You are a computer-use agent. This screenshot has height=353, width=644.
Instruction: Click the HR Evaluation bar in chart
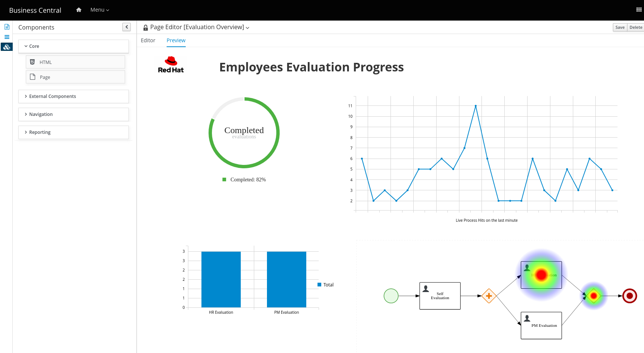tap(221, 279)
